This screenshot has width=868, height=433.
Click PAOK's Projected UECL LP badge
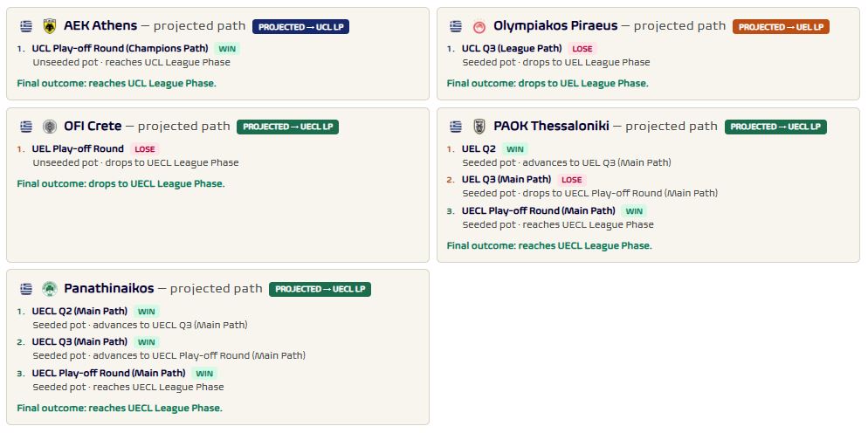coord(775,127)
